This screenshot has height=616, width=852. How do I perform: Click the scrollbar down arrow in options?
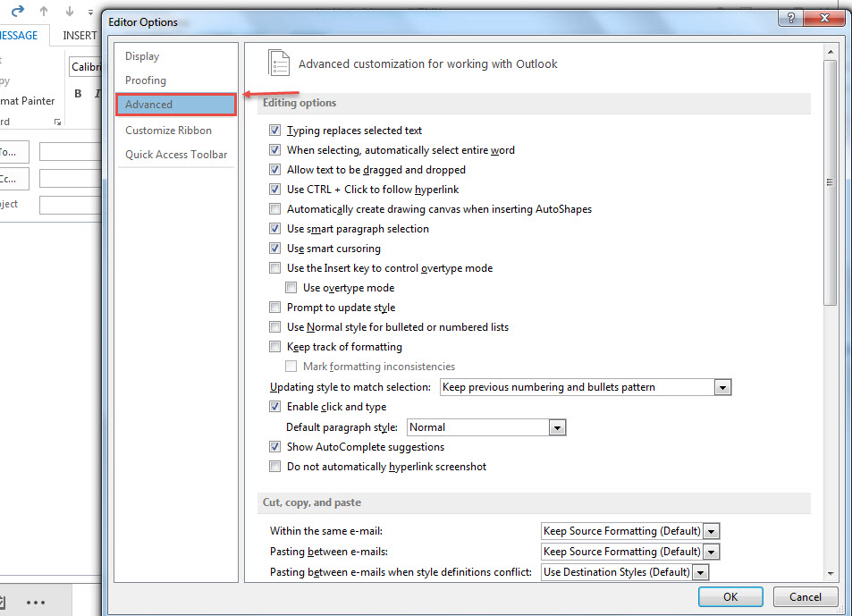(831, 573)
